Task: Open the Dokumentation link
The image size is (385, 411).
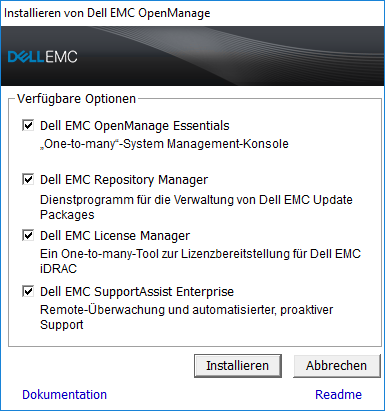Action: point(64,395)
